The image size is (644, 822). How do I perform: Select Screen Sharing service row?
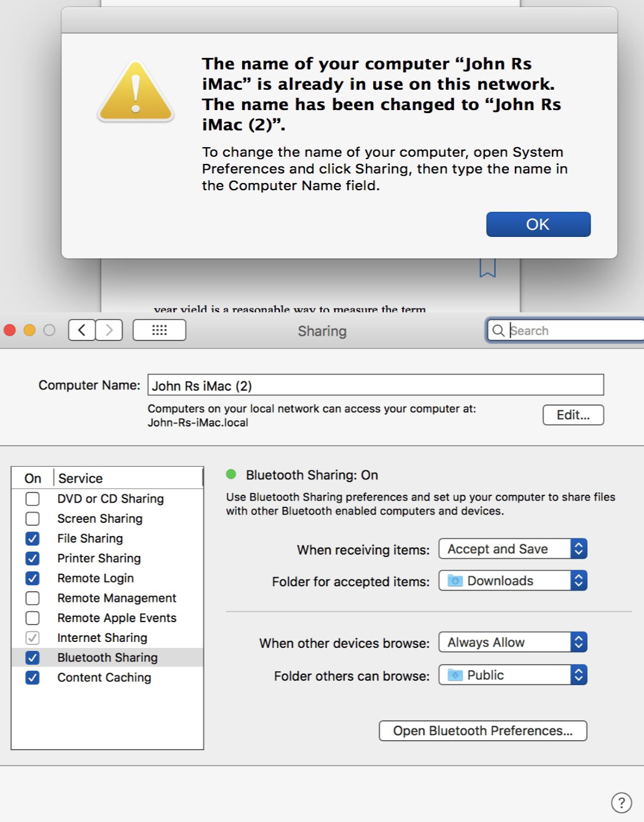[108, 519]
